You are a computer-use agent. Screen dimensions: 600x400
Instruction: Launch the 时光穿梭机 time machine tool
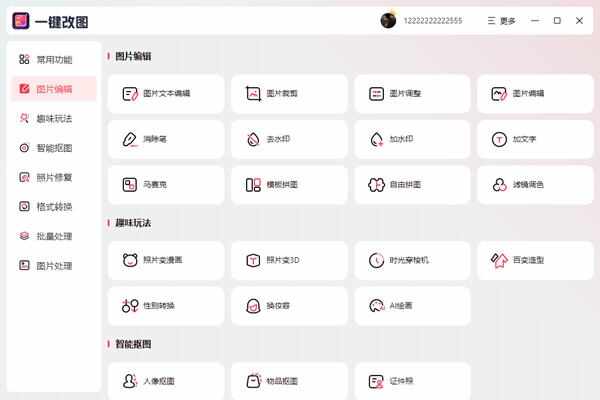[x=412, y=260]
